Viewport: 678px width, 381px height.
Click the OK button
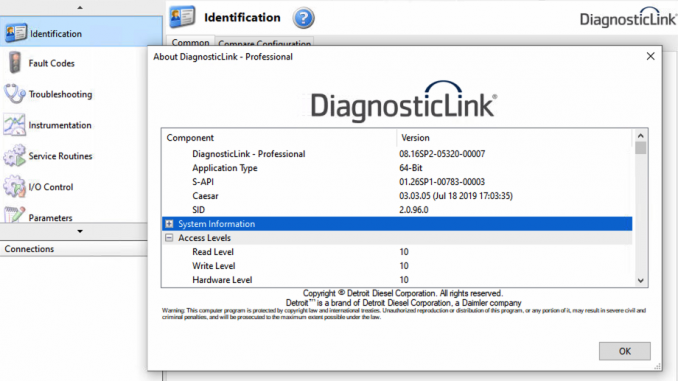pos(624,351)
